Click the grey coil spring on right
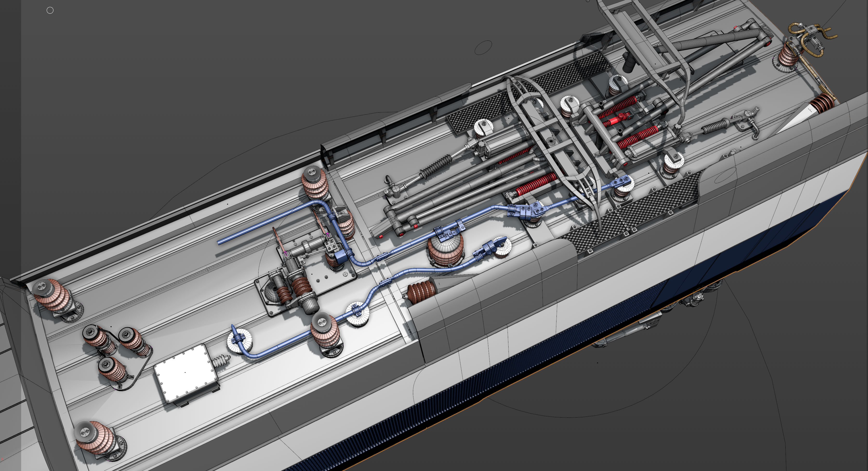Screen dimensions: 868x471 click(x=715, y=126)
